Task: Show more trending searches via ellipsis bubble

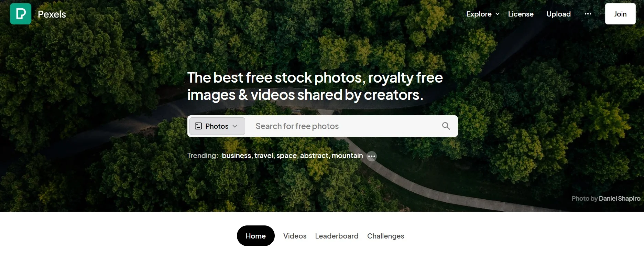Action: 371,156
